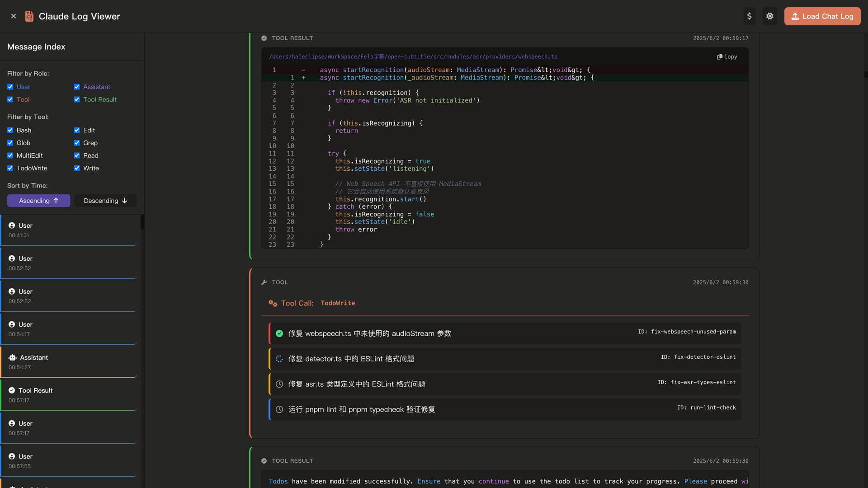This screenshot has width=868, height=488.
Task: Toggle theme with the sun icon
Action: click(x=769, y=16)
